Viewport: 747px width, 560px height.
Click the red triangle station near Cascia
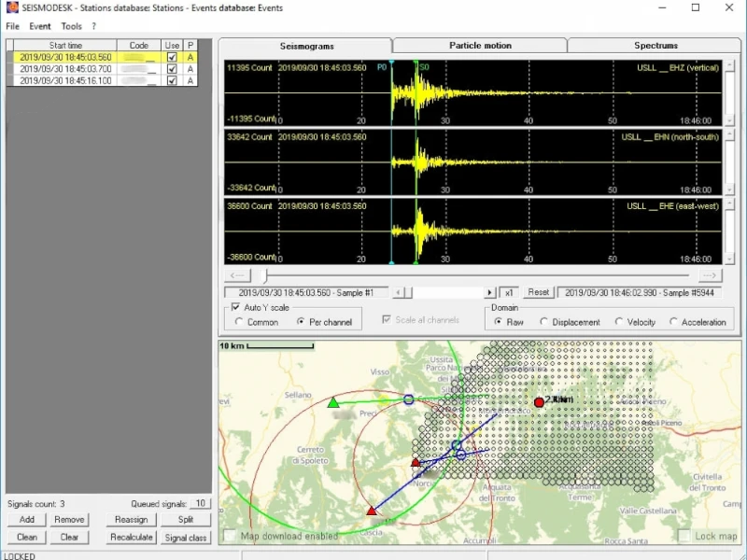(372, 511)
